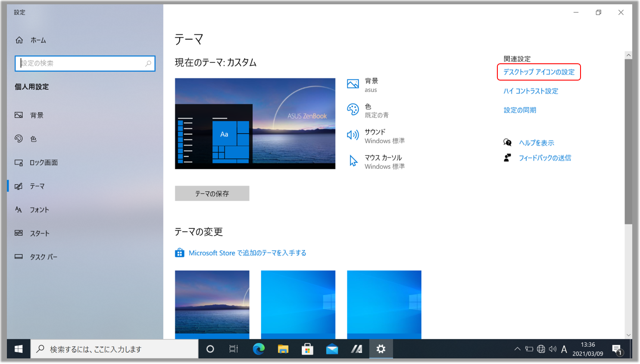Select the rightmost blue Windows theme thumbnail
The width and height of the screenshot is (640, 364).
384,305
